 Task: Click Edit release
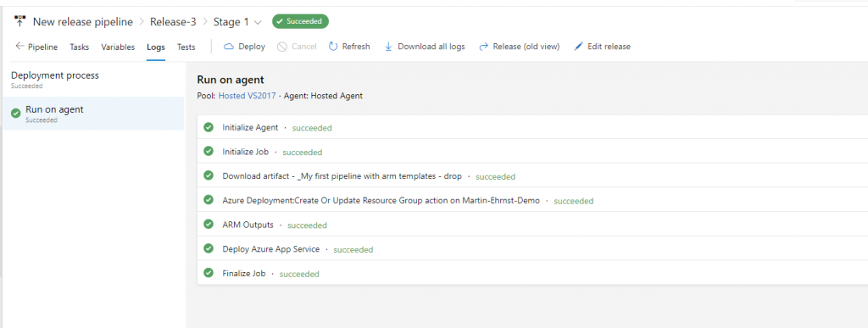pyautogui.click(x=603, y=47)
